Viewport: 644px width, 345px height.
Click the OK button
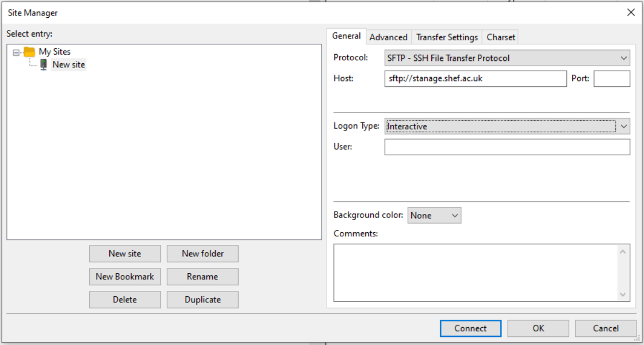point(538,328)
